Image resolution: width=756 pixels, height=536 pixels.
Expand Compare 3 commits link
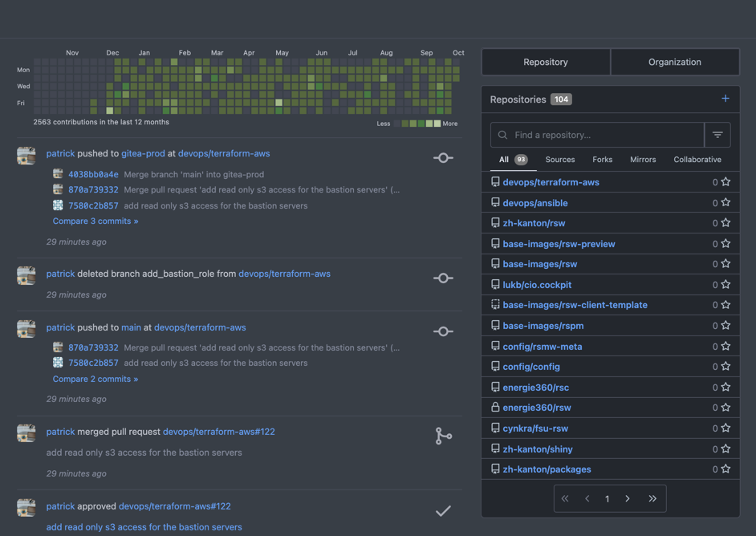[96, 221]
